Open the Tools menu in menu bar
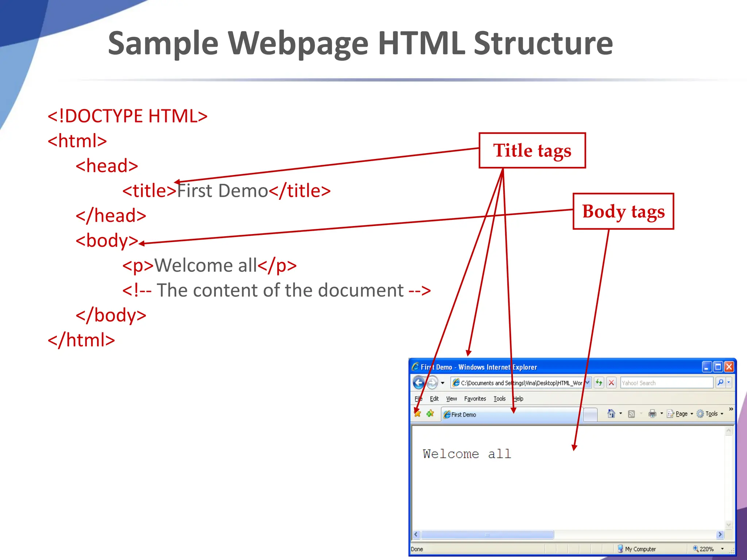This screenshot has height=560, width=747. click(x=500, y=398)
